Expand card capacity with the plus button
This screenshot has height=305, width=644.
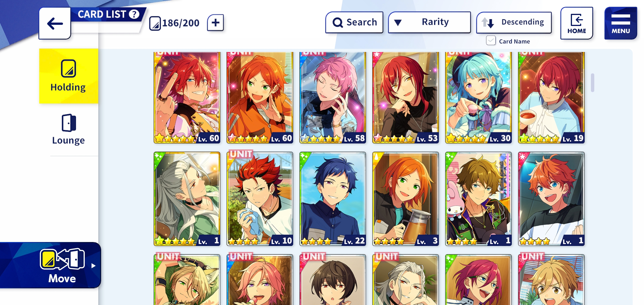215,23
